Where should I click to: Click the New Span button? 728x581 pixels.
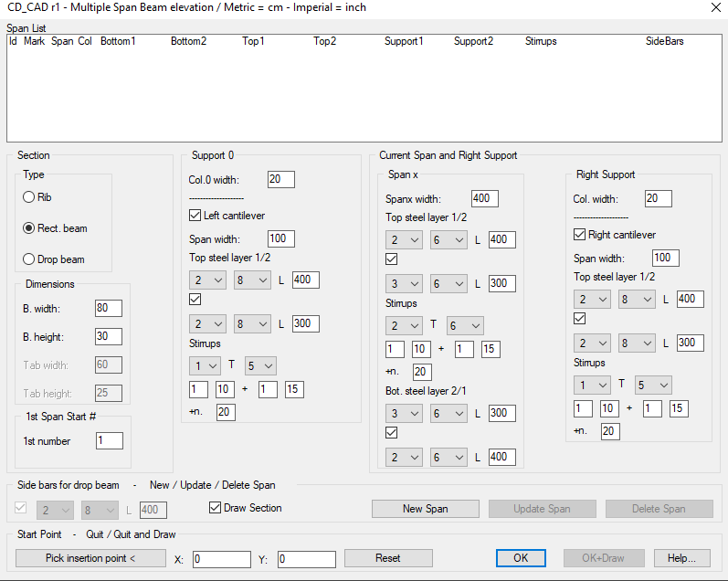click(x=425, y=509)
